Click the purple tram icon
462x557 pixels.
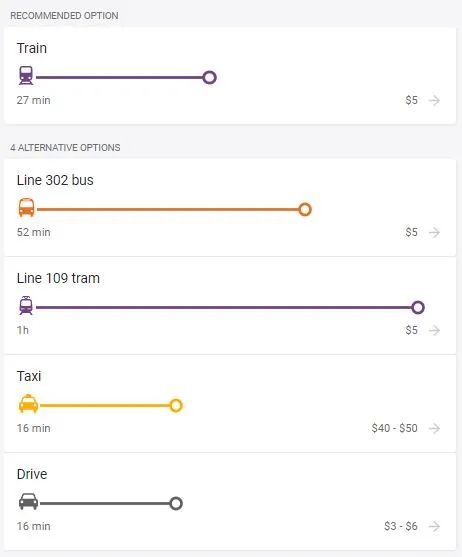pos(26,305)
